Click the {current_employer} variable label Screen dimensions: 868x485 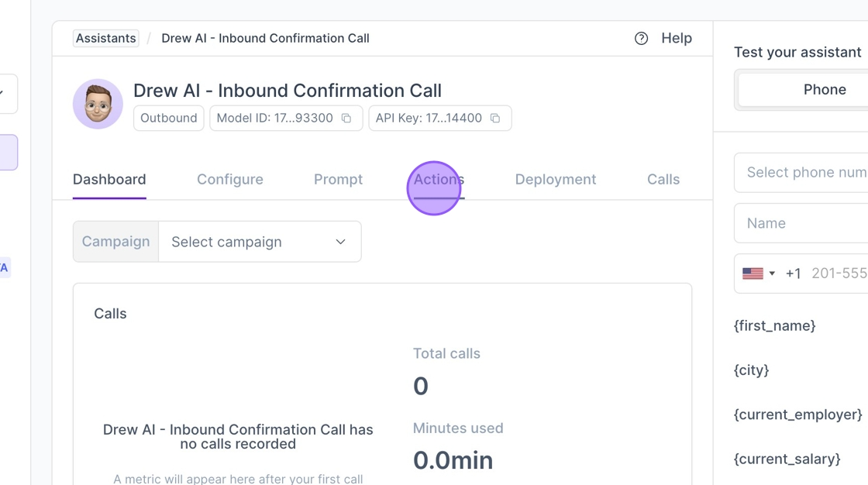tap(797, 414)
